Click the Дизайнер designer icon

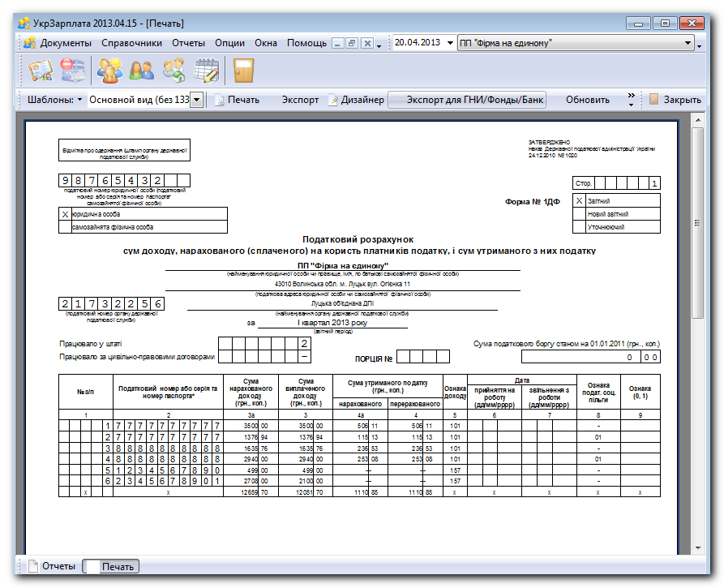(333, 100)
